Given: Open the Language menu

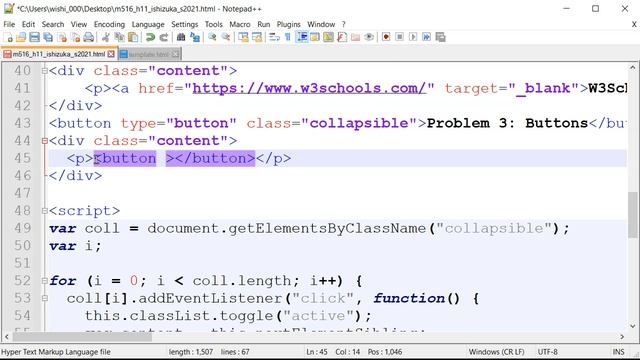Looking at the screenshot, I should click(148, 24).
